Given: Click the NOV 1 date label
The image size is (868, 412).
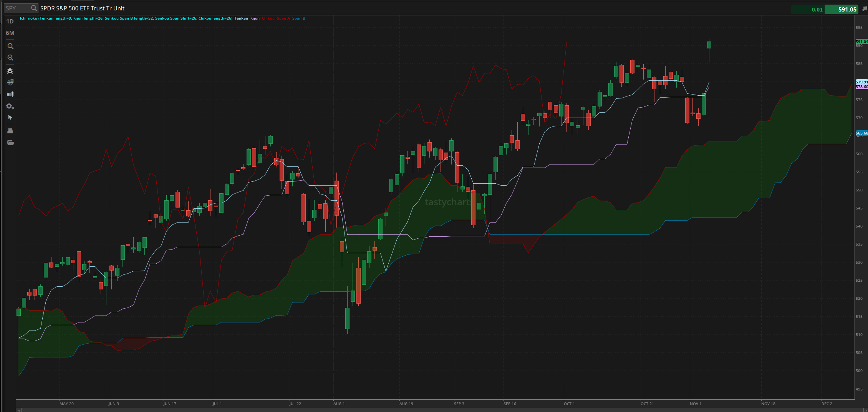Looking at the screenshot, I should click(x=696, y=404).
